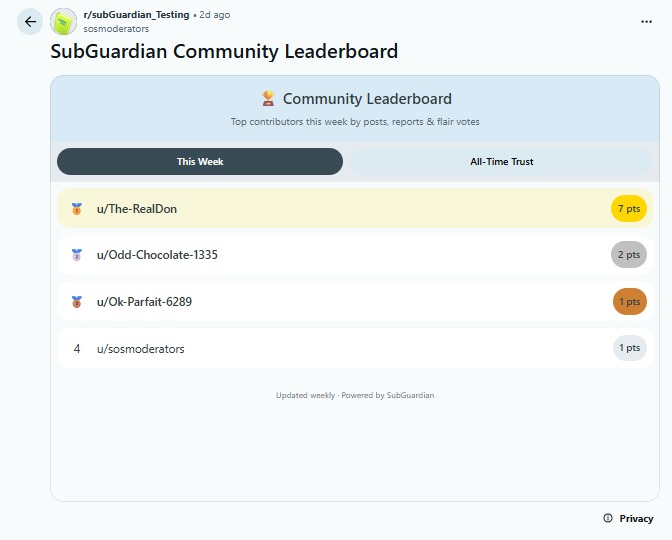672x540 pixels.
Task: Click the Top contributors this week subtitle
Action: pyautogui.click(x=355, y=122)
